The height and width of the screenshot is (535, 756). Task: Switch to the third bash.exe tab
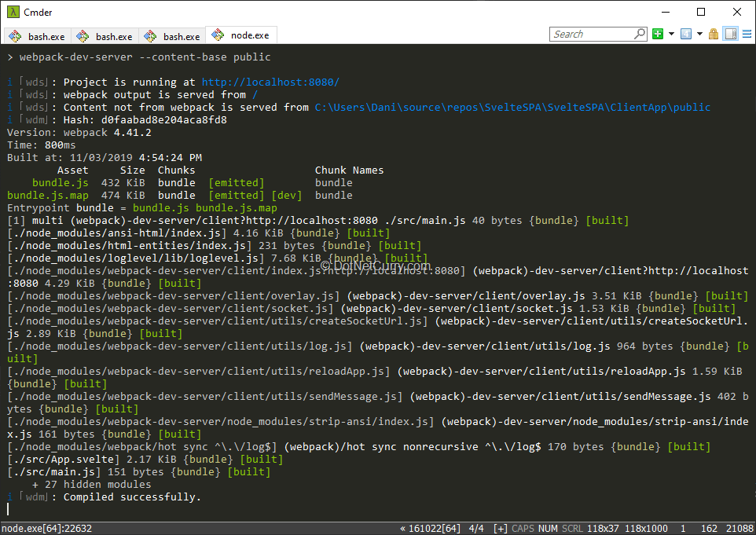pyautogui.click(x=173, y=36)
